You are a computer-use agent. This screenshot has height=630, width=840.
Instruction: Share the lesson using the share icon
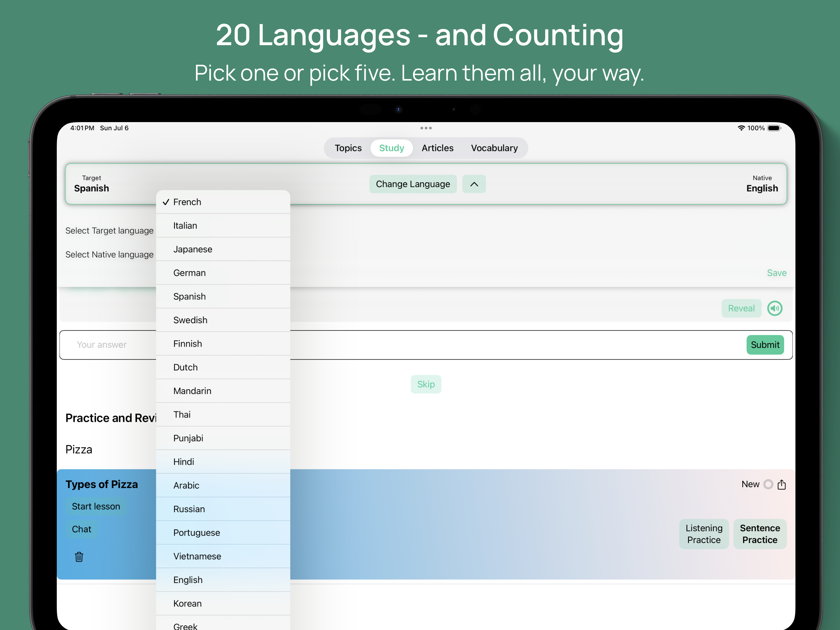coord(781,484)
